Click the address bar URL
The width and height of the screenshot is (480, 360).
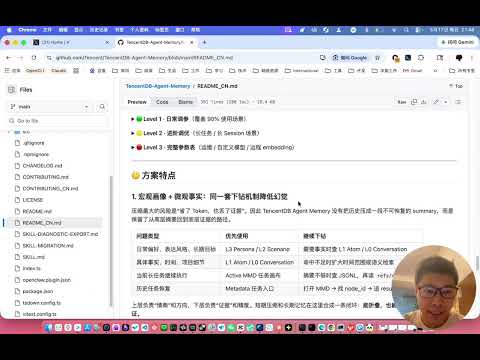coord(144,58)
